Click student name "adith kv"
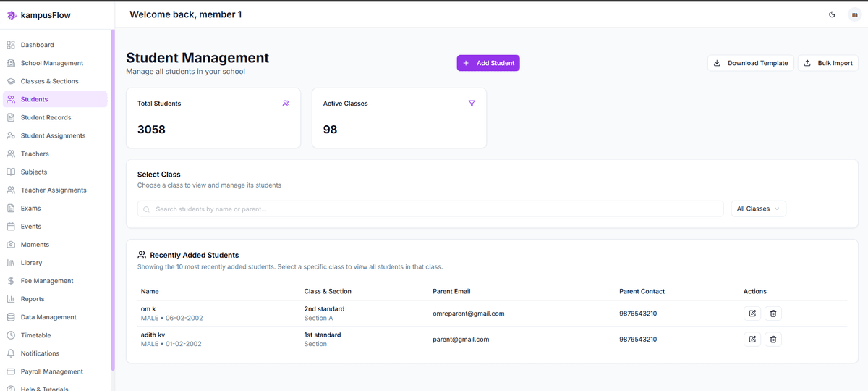Image resolution: width=868 pixels, height=391 pixels. pyautogui.click(x=153, y=335)
